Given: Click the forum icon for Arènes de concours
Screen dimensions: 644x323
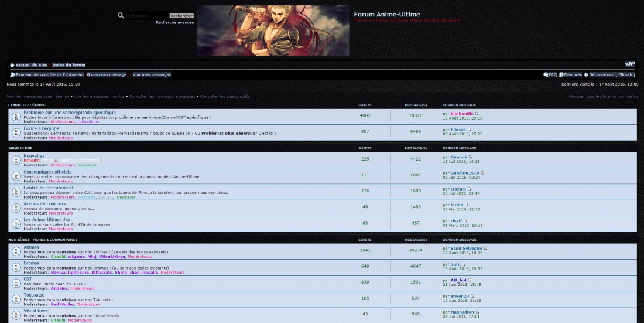Looking at the screenshot, I should [x=16, y=208].
